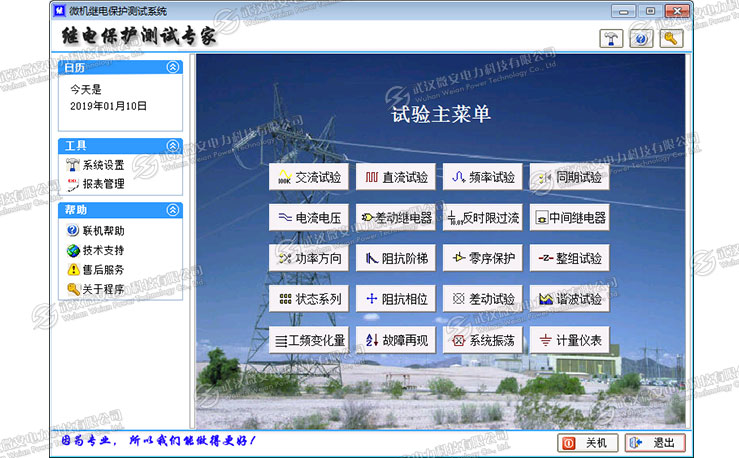Collapse the 日历 calendar panel
739x458 pixels.
173,67
